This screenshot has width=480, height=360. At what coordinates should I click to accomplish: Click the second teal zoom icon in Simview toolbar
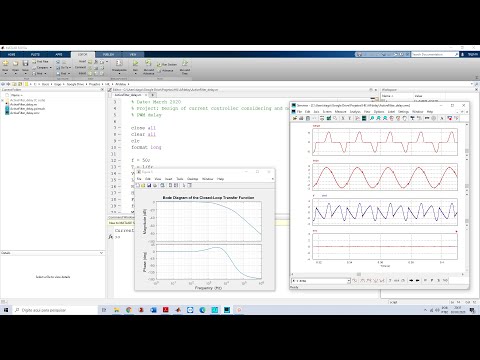(x=378, y=118)
